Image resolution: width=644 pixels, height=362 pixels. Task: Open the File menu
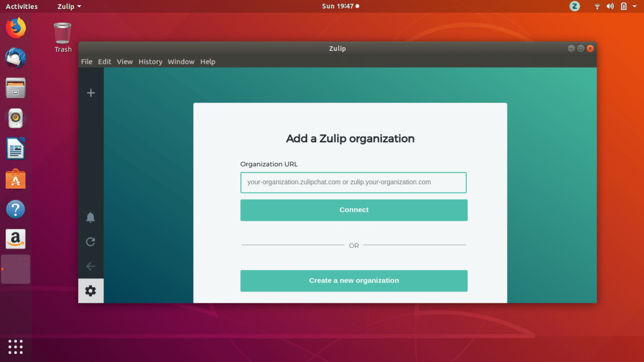coord(86,62)
